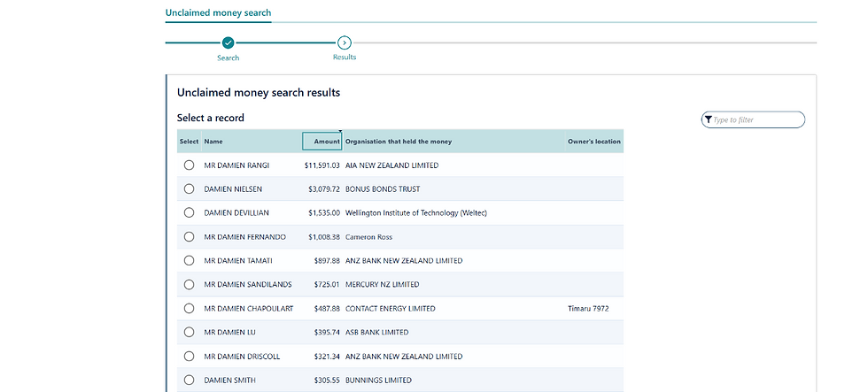Image resolution: width=868 pixels, height=392 pixels.
Task: Click the Timaru 7972 location cell
Action: pos(588,309)
